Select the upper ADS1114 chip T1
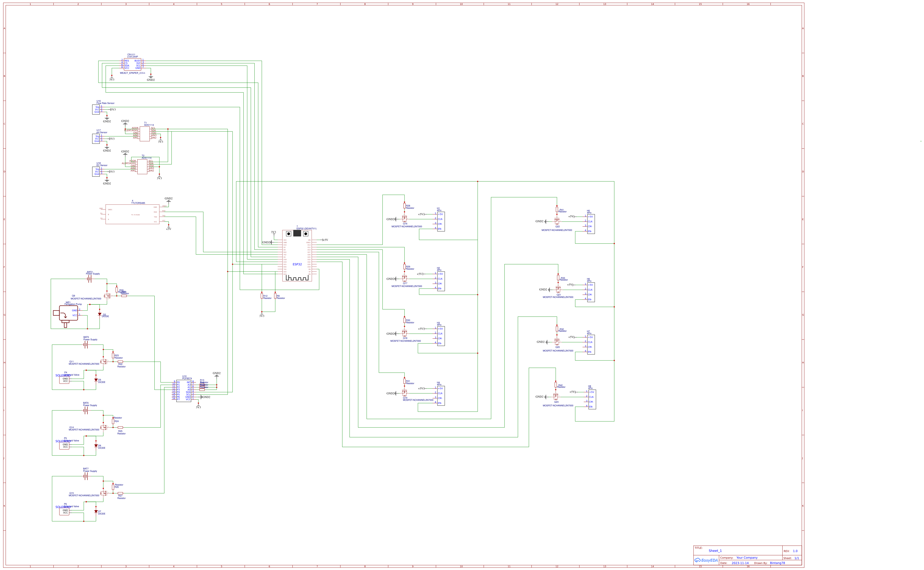924x570 pixels. (145, 133)
